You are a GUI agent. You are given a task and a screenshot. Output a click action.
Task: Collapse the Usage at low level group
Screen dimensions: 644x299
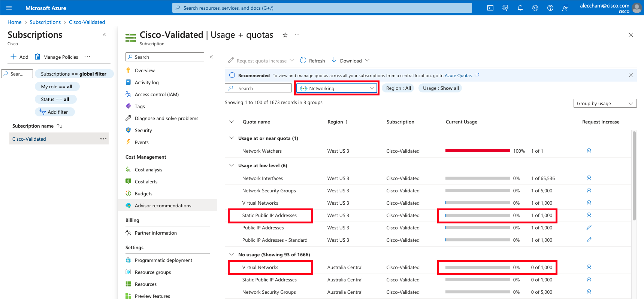232,165
